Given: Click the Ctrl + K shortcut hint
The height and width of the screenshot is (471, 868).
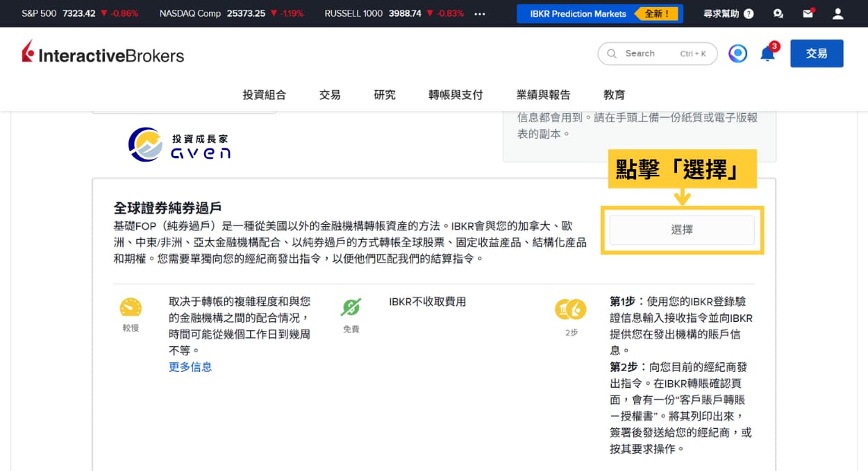Looking at the screenshot, I should click(693, 53).
